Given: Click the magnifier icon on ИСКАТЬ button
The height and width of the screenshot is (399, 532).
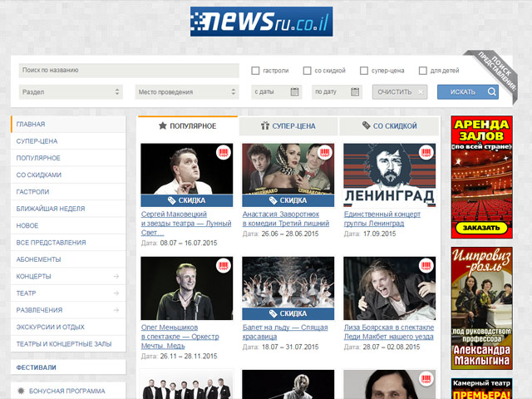Looking at the screenshot, I should (x=491, y=91).
